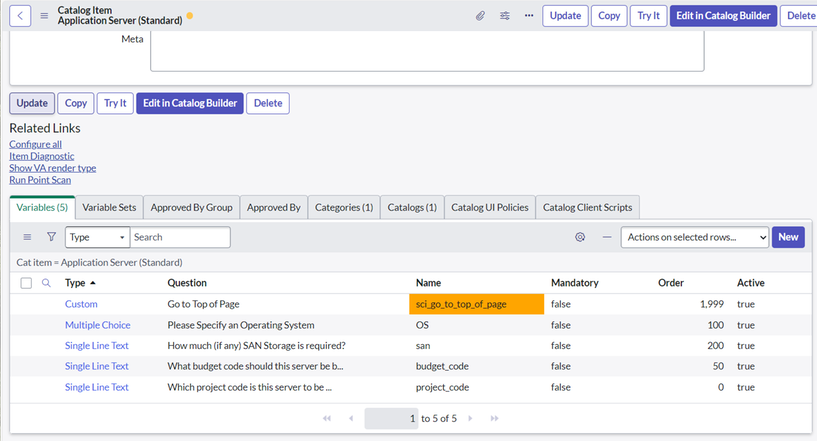The width and height of the screenshot is (817, 441).
Task: Click Try It in the header
Action: point(649,16)
